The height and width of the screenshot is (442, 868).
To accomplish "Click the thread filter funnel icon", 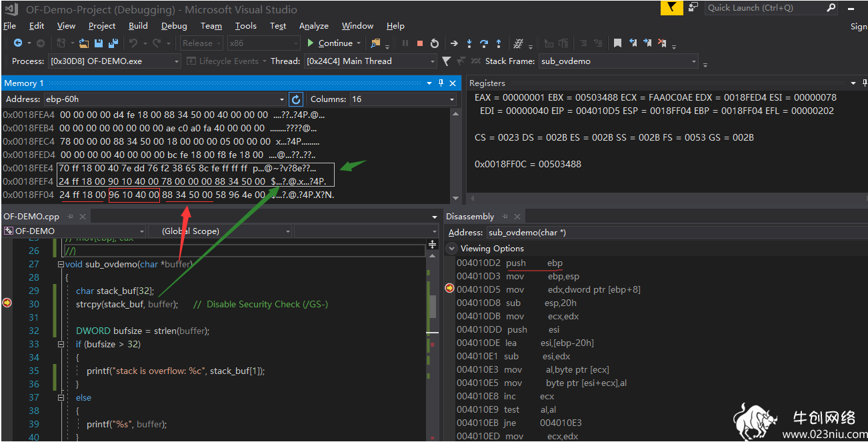I will [x=446, y=61].
